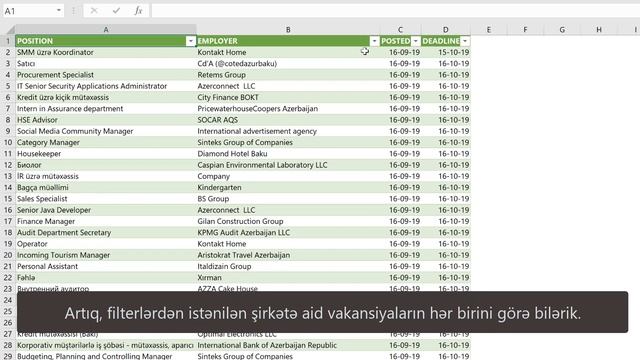Click 'IT Senior Security Applications Administrator' cell
Screen dimensions: 640x360
(106, 86)
